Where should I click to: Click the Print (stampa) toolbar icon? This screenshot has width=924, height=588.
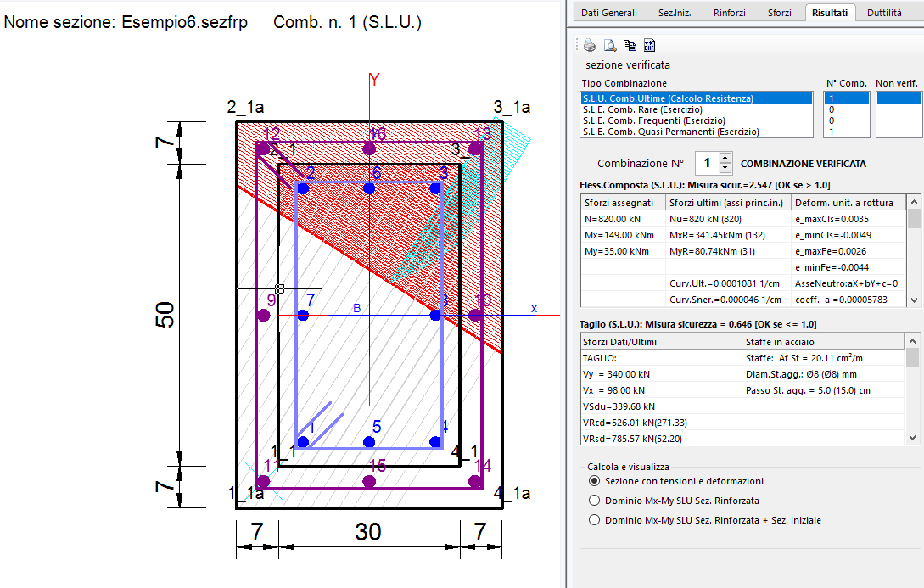point(590,45)
